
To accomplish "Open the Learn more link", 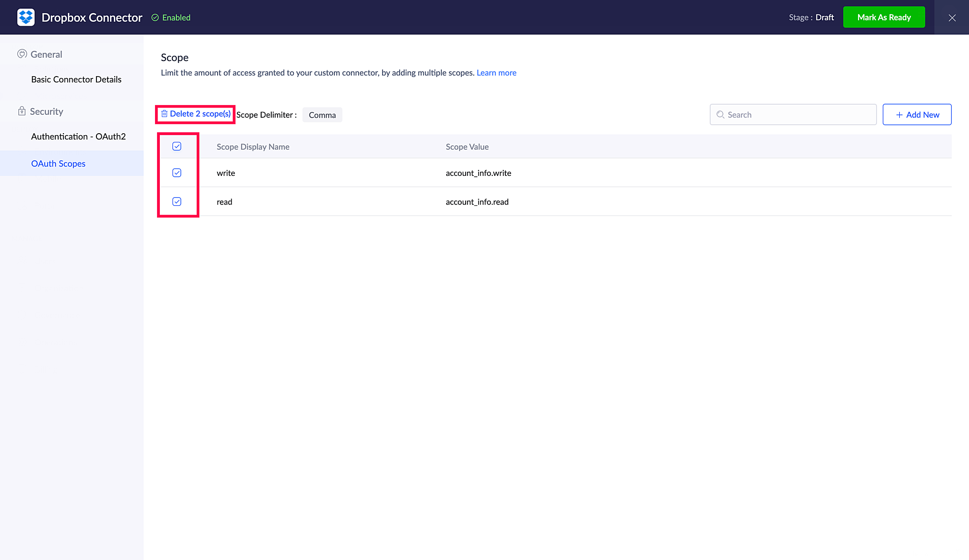I will coord(496,73).
